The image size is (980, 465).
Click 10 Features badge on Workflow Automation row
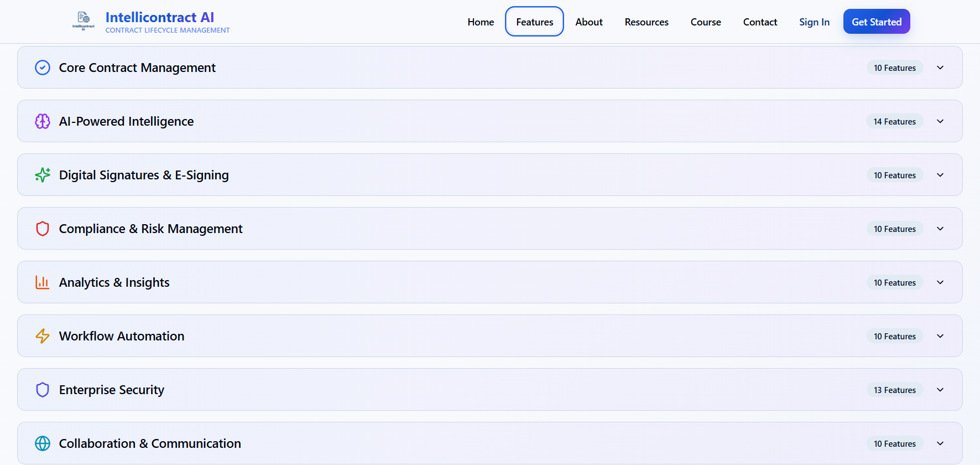tap(895, 336)
